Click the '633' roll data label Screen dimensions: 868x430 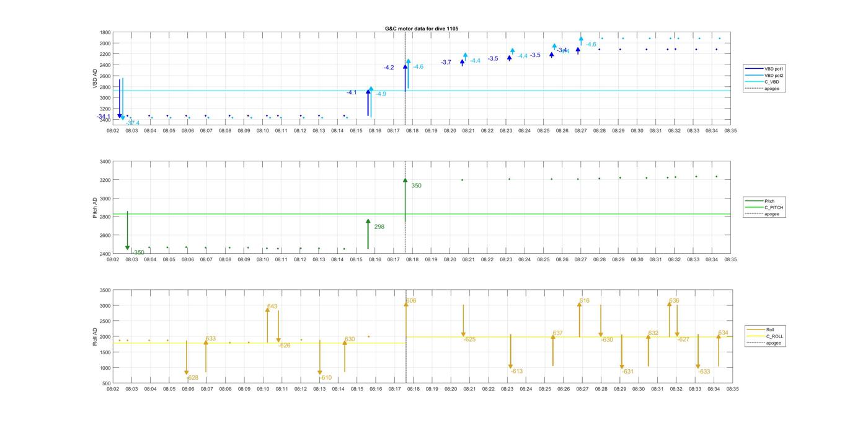tap(211, 339)
